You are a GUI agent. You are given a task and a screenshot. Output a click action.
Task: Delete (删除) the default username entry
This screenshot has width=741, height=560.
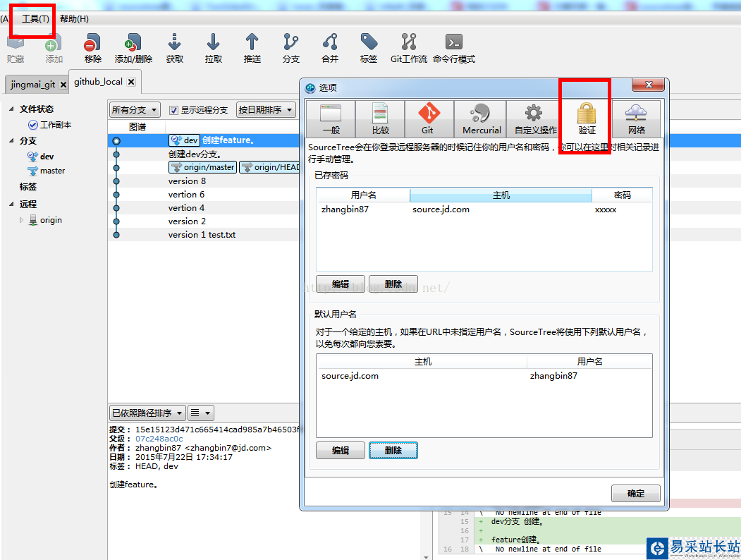point(393,451)
